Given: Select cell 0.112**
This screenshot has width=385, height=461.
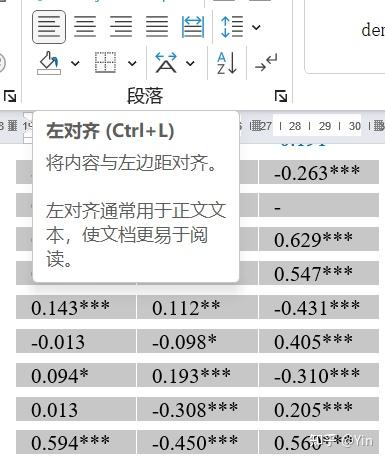Looking at the screenshot, I should coord(197,307).
